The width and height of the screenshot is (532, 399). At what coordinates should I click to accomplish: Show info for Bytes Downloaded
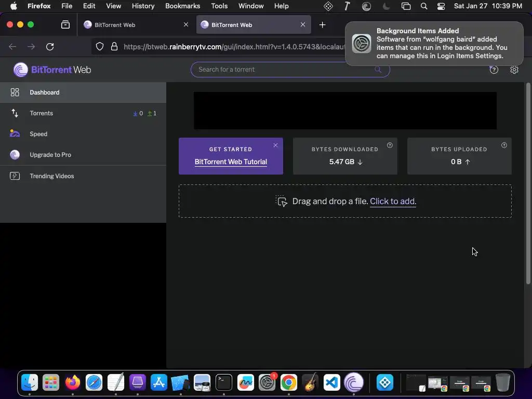(x=390, y=145)
